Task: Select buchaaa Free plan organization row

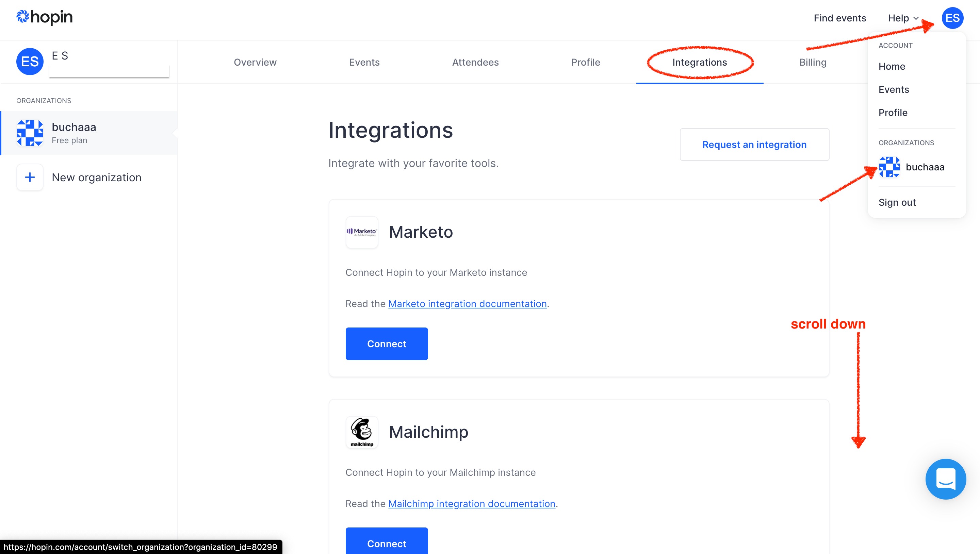Action: pos(88,133)
